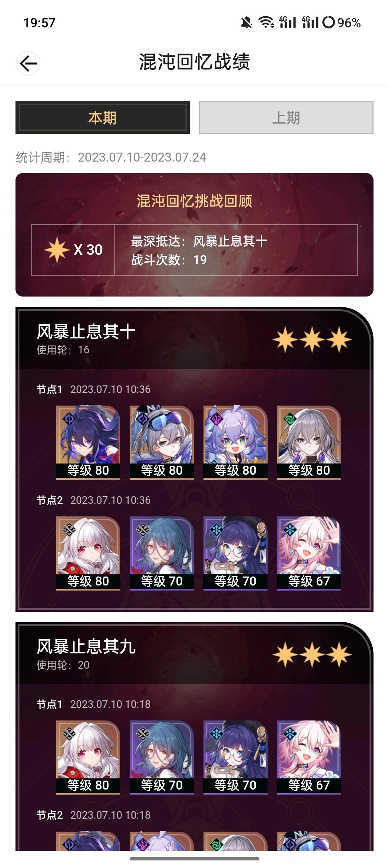Tap Clara's level 80 portrait in 风暴止息其十 节点2
389x868 pixels.
(88, 553)
